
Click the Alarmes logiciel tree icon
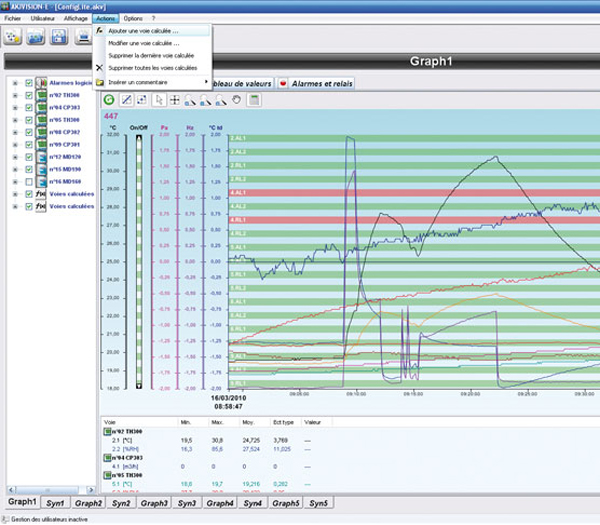(41, 83)
